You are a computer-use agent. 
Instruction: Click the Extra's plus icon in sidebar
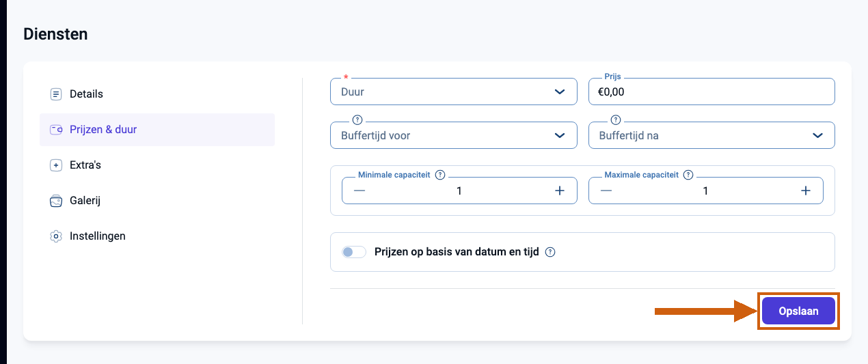(x=56, y=165)
